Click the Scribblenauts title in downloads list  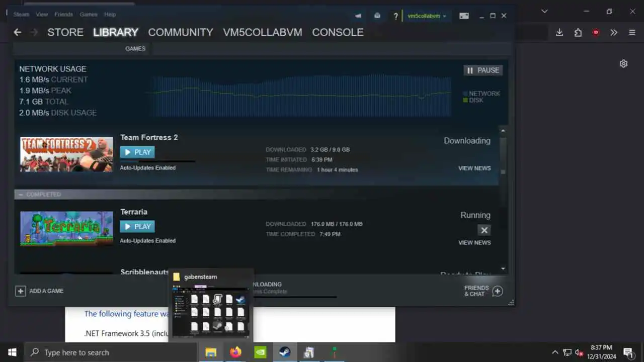[x=145, y=272]
